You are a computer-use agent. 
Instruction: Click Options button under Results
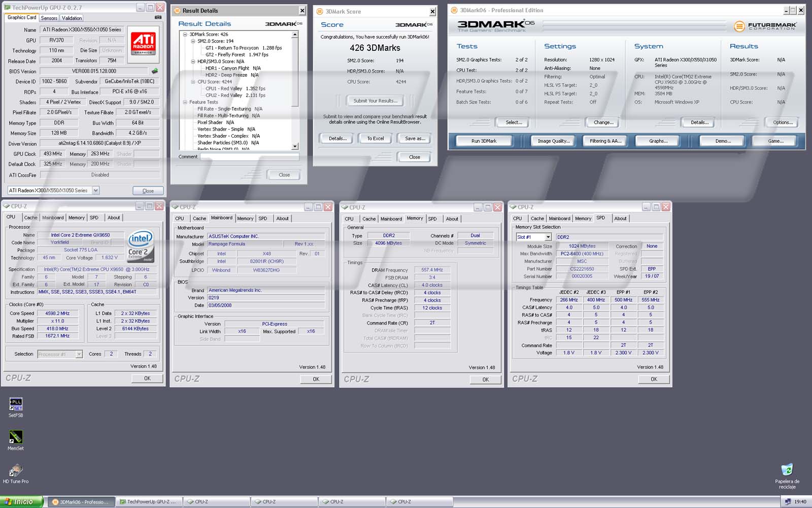783,122
